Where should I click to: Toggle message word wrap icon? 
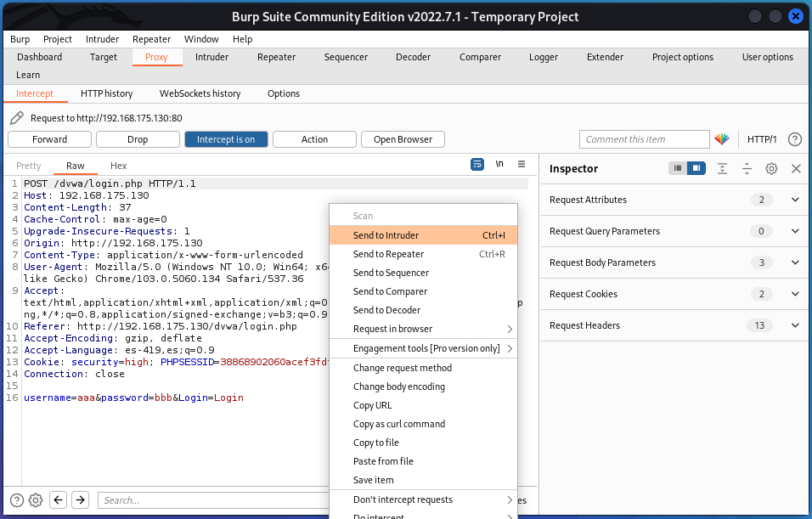[x=477, y=164]
